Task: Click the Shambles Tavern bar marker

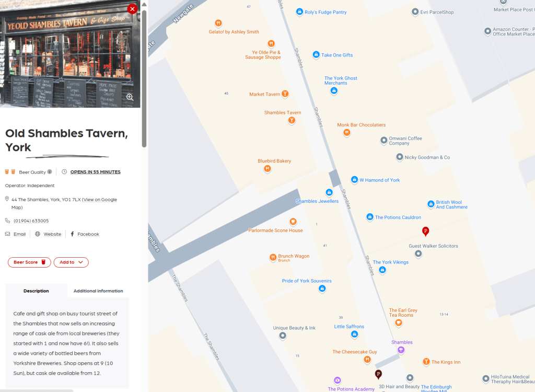Action: click(292, 120)
